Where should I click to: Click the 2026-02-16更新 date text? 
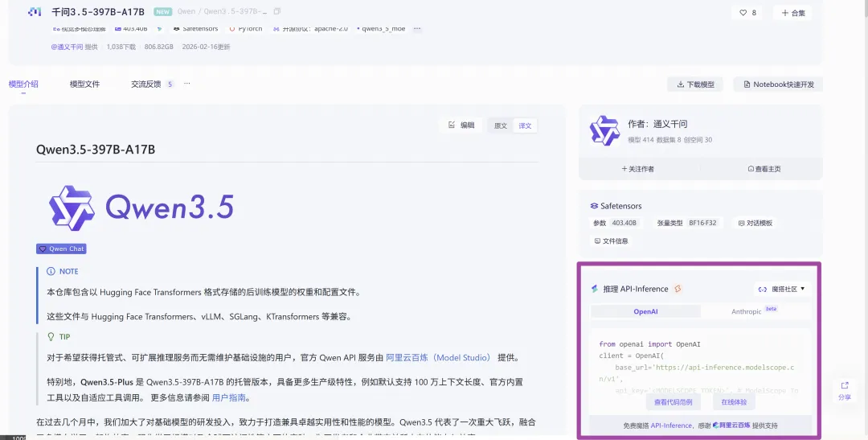click(206, 47)
